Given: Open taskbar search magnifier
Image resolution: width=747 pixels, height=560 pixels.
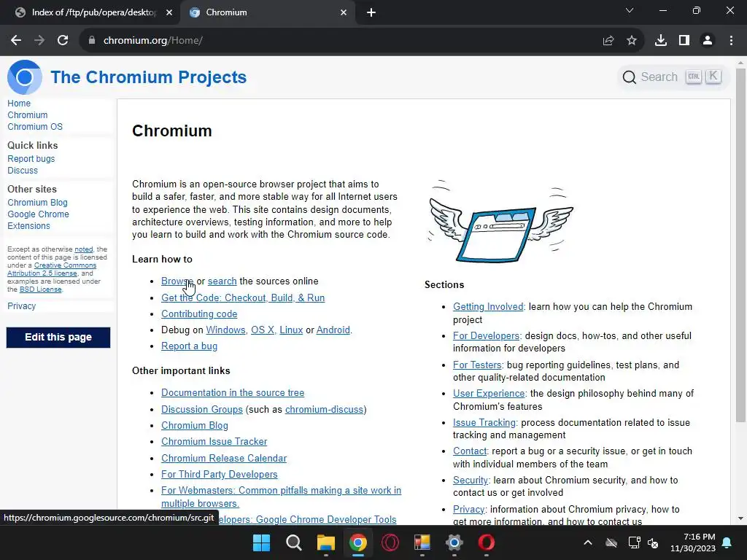Looking at the screenshot, I should 293,542.
